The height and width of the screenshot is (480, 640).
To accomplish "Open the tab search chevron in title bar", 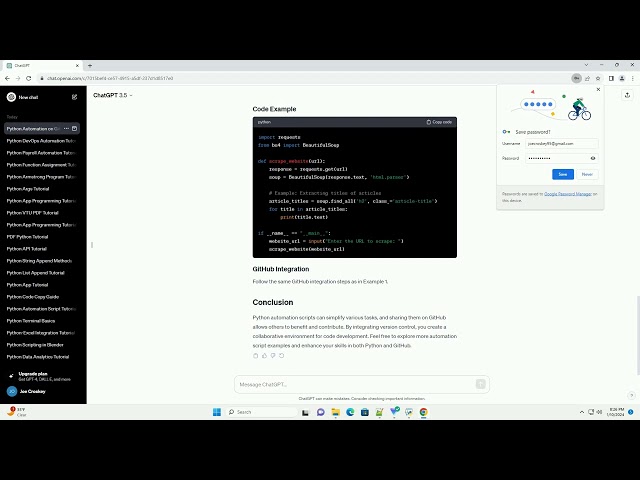I will pos(587,65).
